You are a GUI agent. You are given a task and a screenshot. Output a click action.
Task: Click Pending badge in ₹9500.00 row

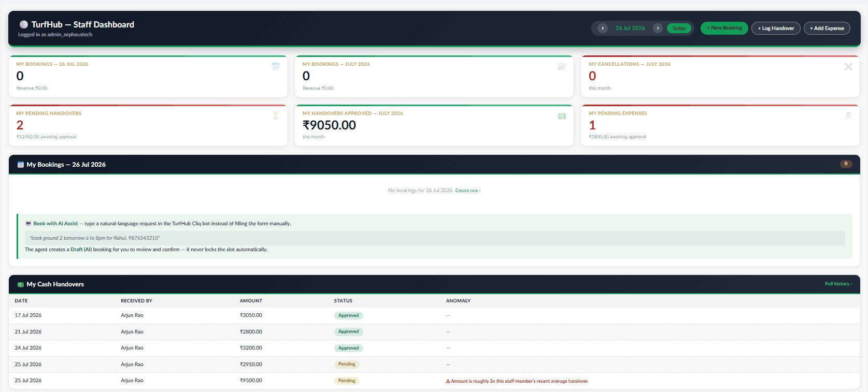tap(347, 381)
